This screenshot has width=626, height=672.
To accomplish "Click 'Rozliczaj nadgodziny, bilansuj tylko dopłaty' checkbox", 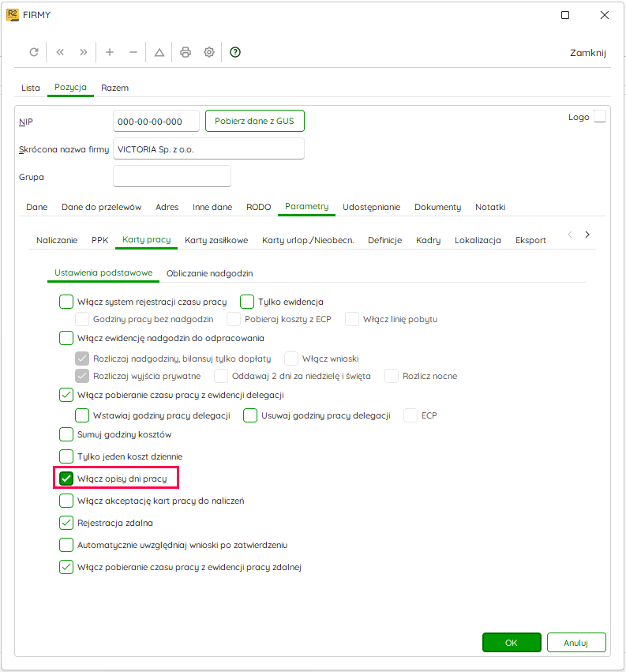I will click(x=82, y=359).
